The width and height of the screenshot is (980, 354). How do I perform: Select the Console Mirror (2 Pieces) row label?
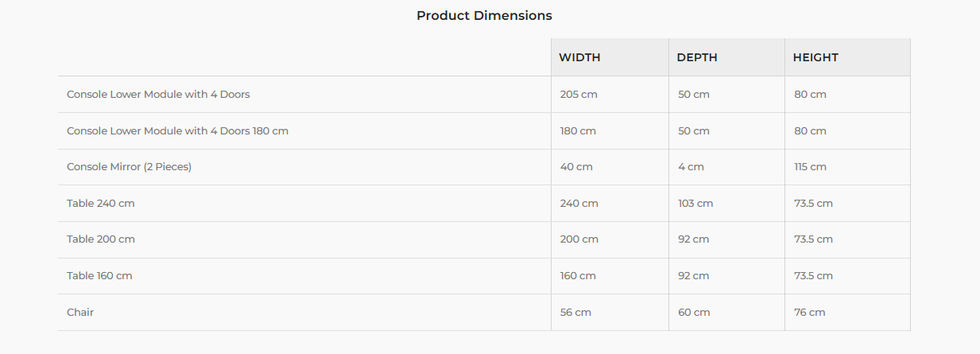(x=129, y=167)
